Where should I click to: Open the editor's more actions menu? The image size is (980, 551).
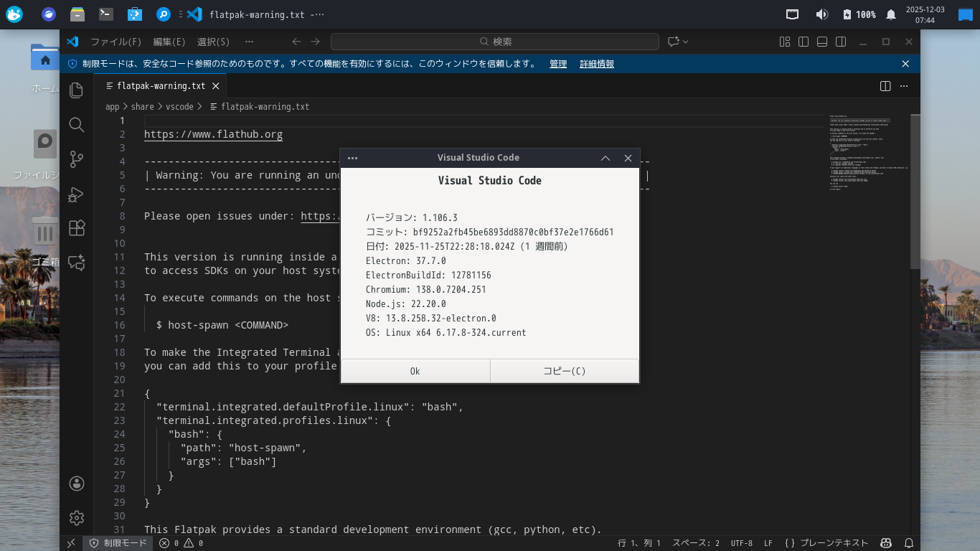904,86
